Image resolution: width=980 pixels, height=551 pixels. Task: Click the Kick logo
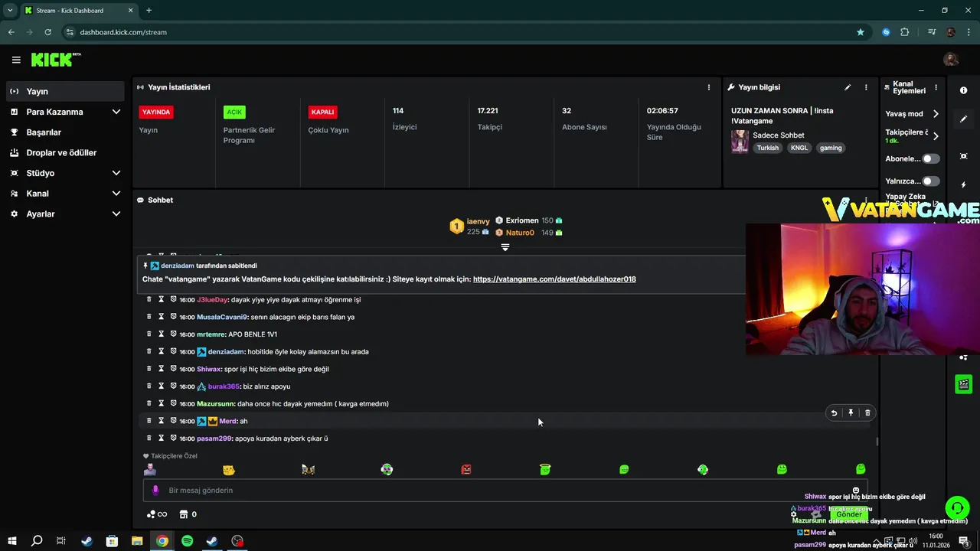tap(56, 60)
